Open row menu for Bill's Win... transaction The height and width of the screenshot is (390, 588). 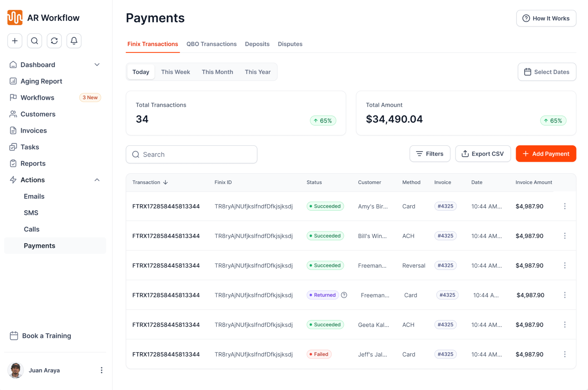(x=565, y=236)
